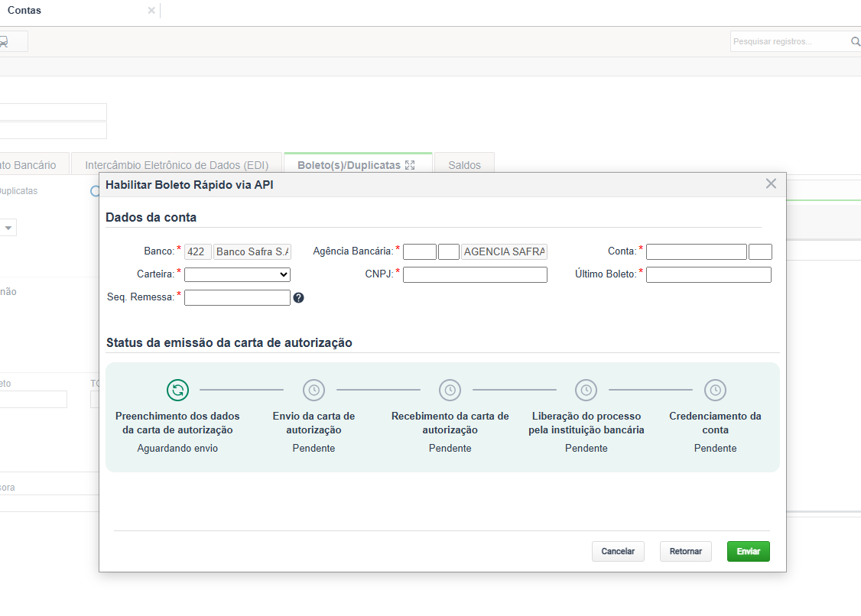The image size is (861, 616).
Task: Switch to the Saldos tab
Action: 465,165
